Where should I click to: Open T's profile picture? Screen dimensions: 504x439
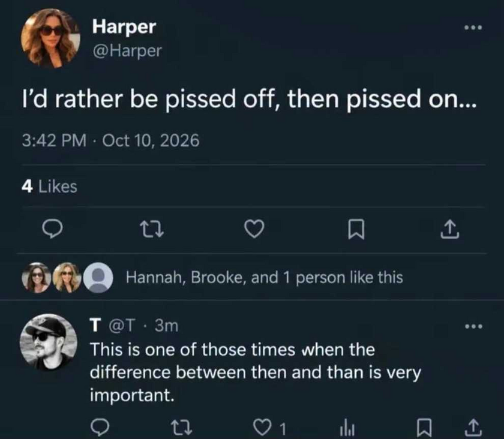coord(49,342)
